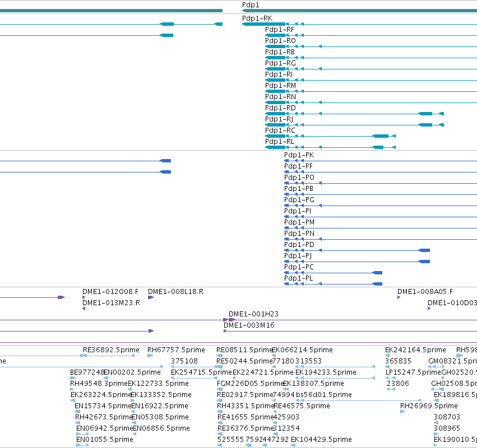Click BAC end label DME1-008L18.R
Screen dimensions: 477x448
tap(175, 292)
